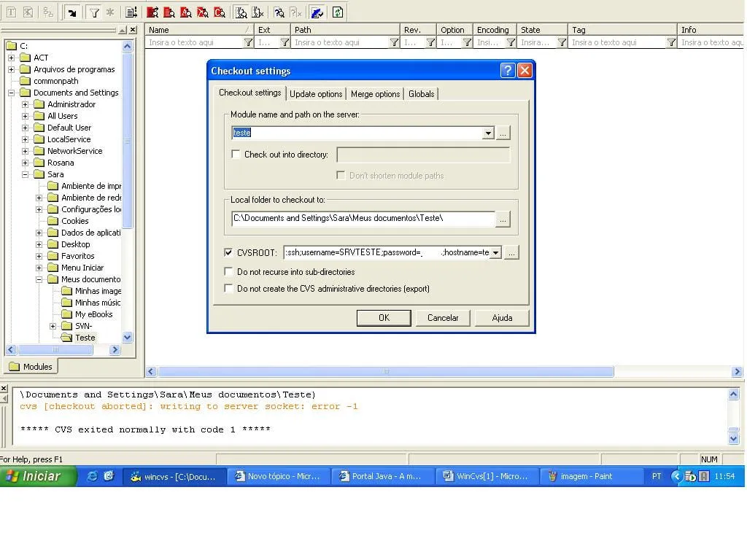Toggle the flat mode arrow toolbar icon

tap(72, 12)
